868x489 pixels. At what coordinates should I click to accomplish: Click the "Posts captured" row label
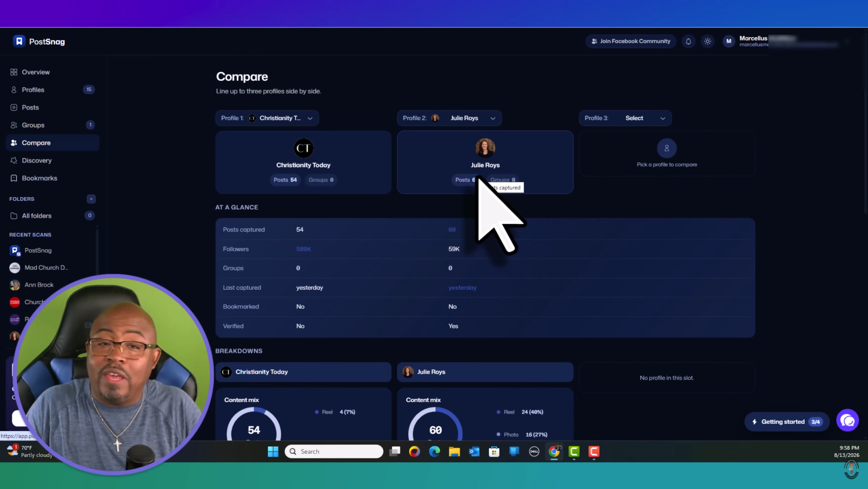[243, 230]
